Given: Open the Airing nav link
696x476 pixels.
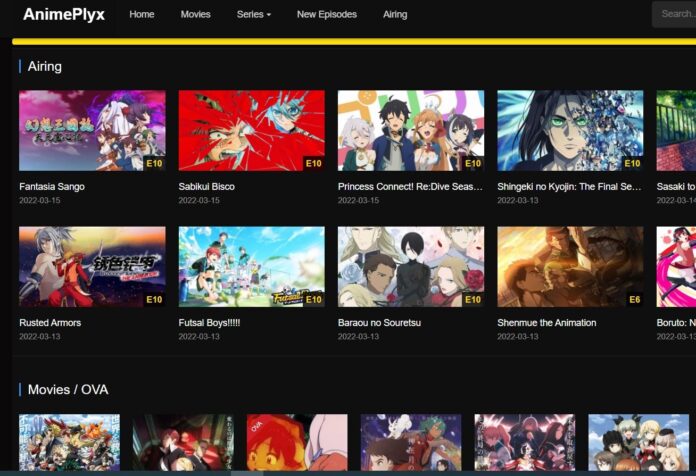Looking at the screenshot, I should tap(395, 14).
